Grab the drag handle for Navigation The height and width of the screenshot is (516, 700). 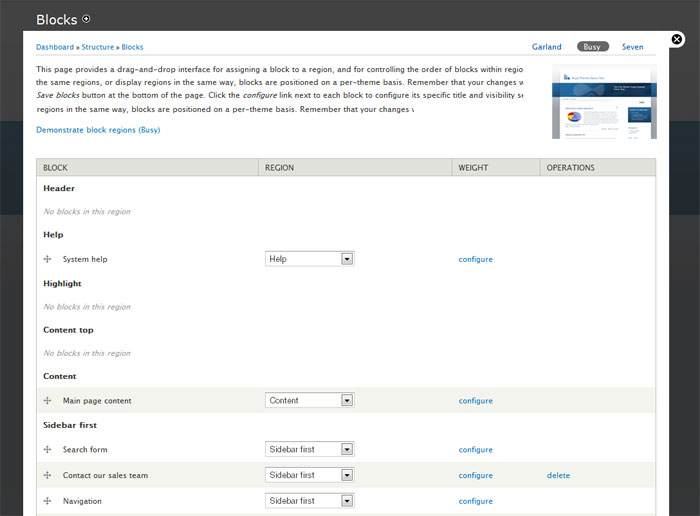point(47,501)
